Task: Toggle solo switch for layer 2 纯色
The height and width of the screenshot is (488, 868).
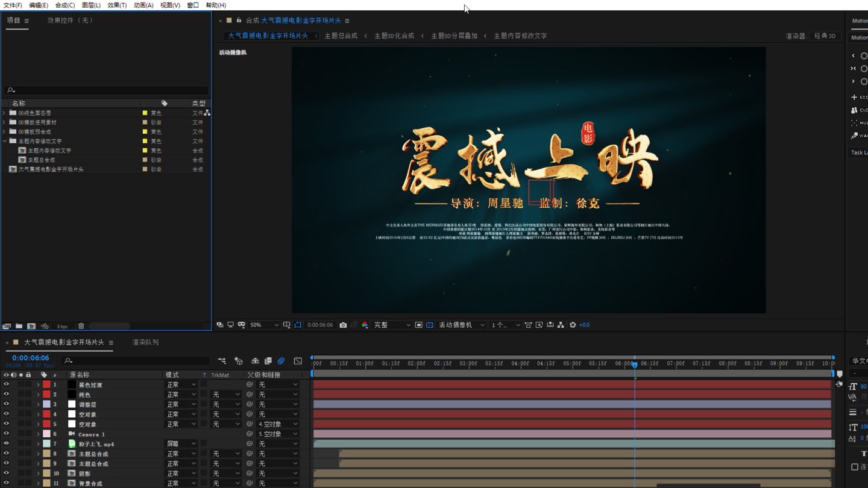Action: tap(21, 395)
